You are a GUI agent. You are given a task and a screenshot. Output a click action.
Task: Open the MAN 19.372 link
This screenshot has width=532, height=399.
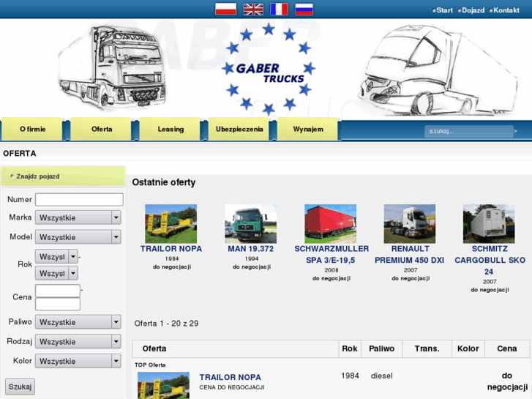pyautogui.click(x=251, y=249)
